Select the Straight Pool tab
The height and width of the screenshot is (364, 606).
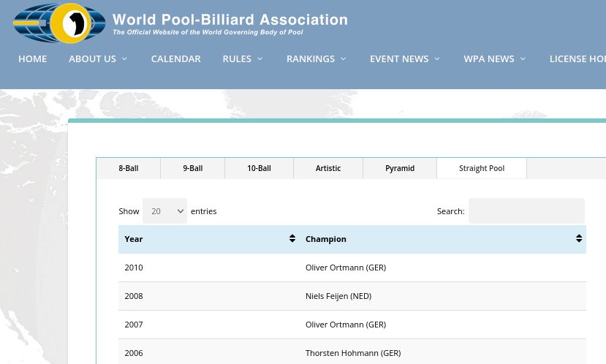pyautogui.click(x=482, y=168)
